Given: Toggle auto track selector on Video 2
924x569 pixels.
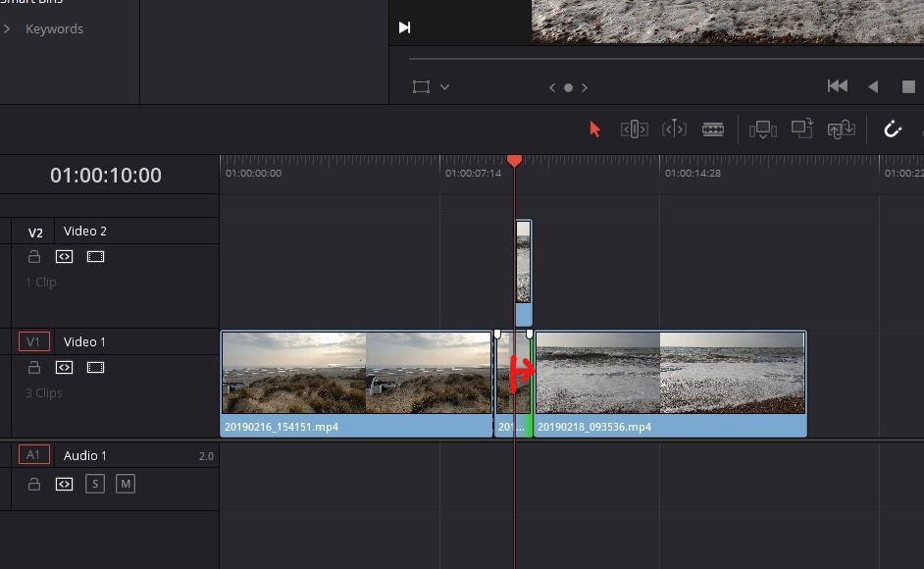Looking at the screenshot, I should pos(64,256).
